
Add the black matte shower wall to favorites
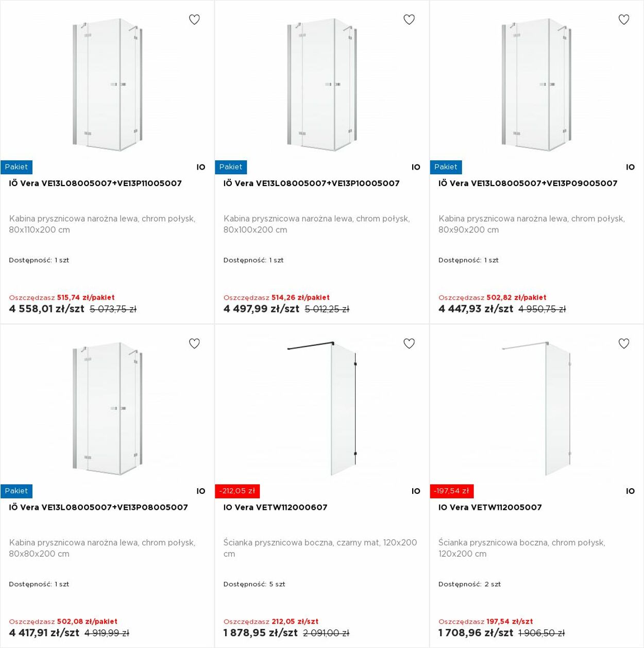coord(409,343)
